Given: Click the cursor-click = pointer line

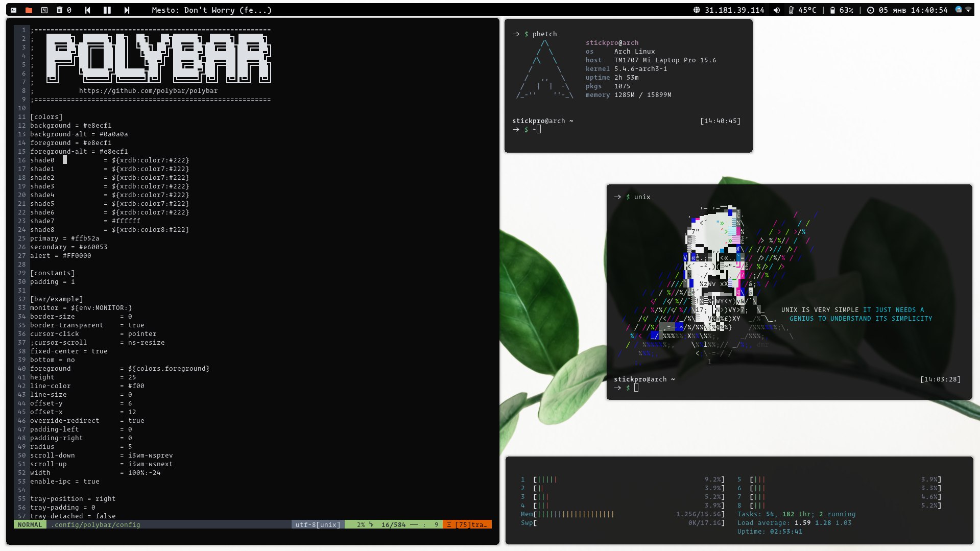Looking at the screenshot, I should [x=93, y=333].
